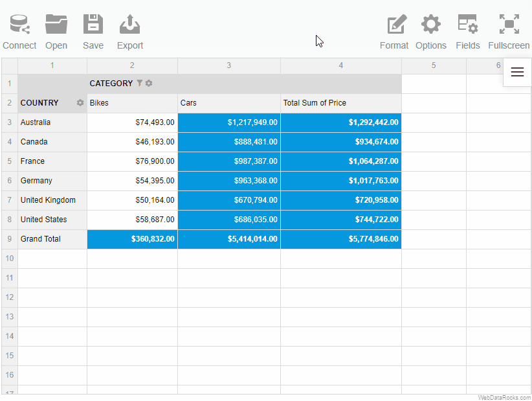The image size is (532, 401).
Task: Open a report with the Open icon
Action: (x=56, y=25)
